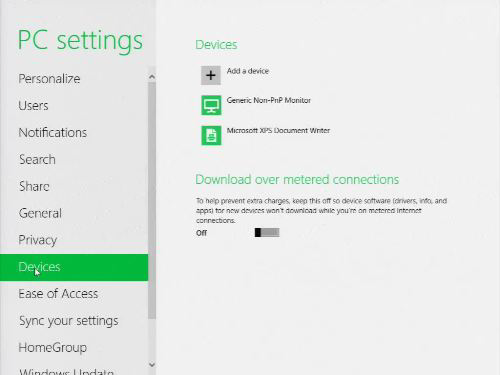Go to the Search settings category
Screen dimensions: 500x375
[x=37, y=159]
